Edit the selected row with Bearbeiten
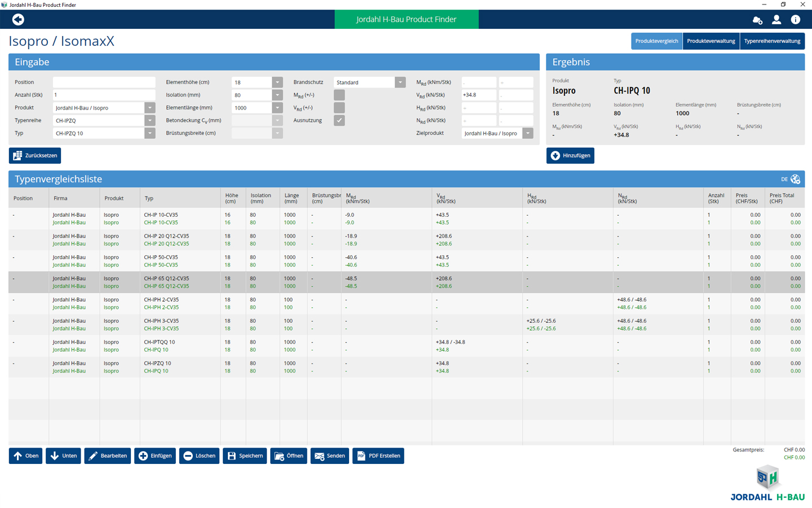The width and height of the screenshot is (812, 508). click(107, 456)
